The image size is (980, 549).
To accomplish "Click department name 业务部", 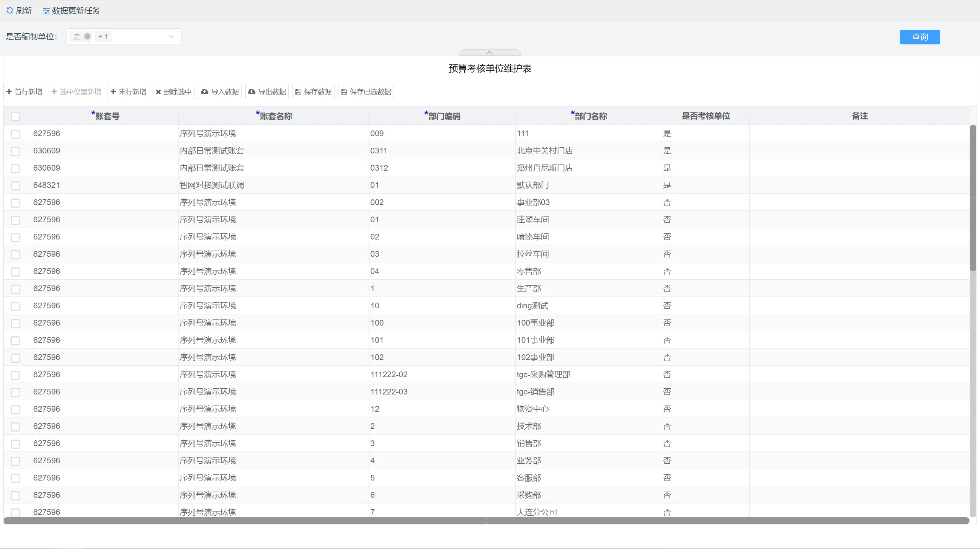I will click(529, 461).
